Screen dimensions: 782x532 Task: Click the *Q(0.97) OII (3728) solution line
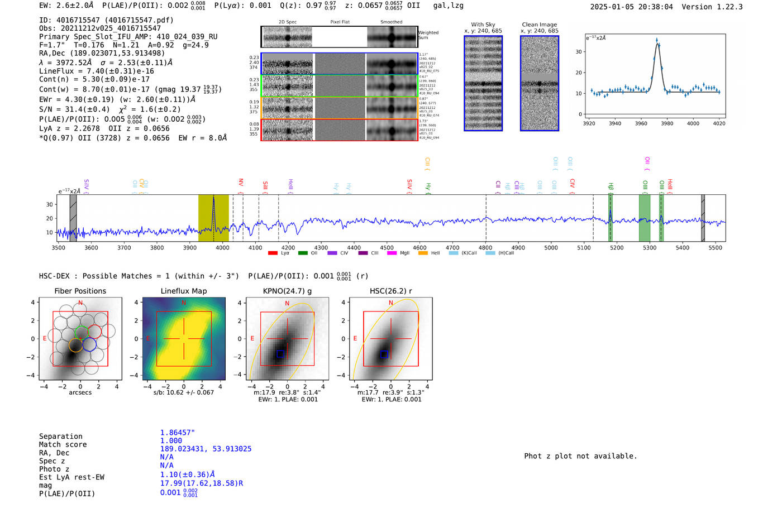point(133,138)
